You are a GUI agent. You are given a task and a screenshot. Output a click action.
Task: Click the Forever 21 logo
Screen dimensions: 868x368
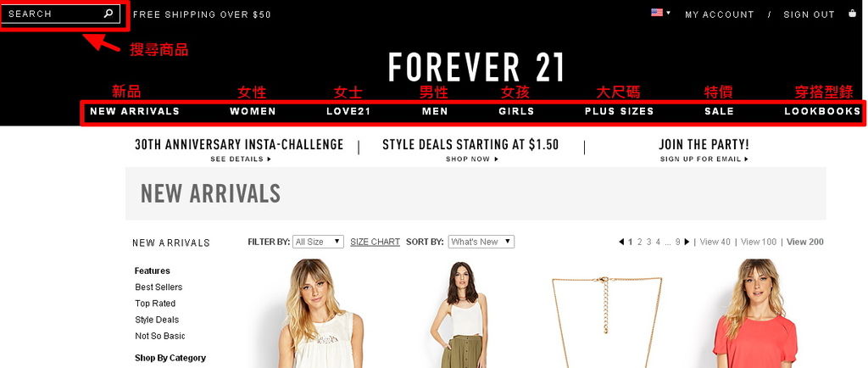[x=476, y=68]
